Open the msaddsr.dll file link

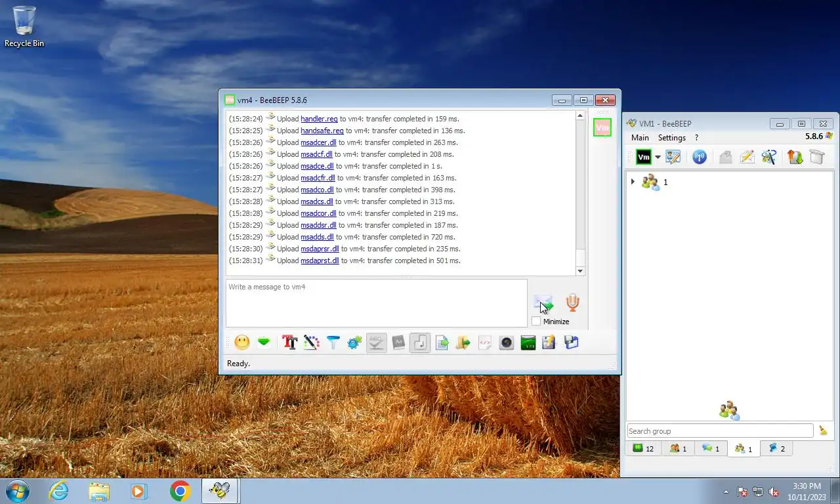(x=318, y=225)
